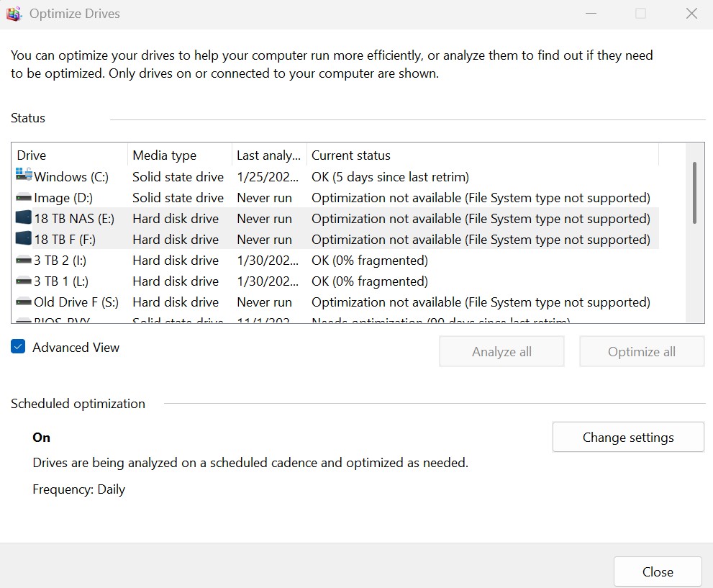Select the 3 TB 1 (L:) hard disk drive media type
The height and width of the screenshot is (588, 713).
[176, 281]
